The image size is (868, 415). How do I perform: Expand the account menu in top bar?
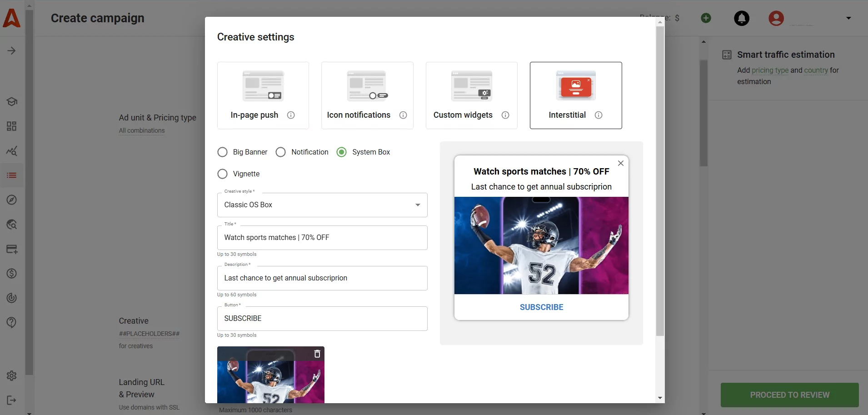(x=848, y=18)
